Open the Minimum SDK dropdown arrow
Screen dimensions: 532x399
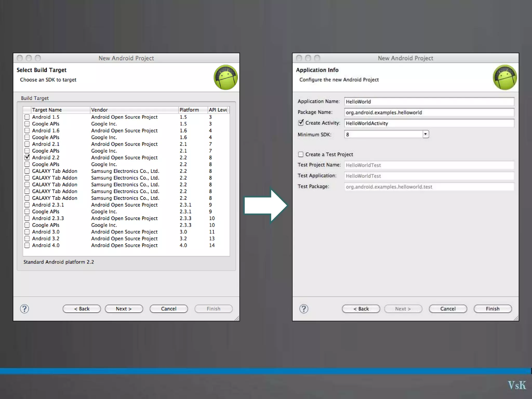(425, 134)
